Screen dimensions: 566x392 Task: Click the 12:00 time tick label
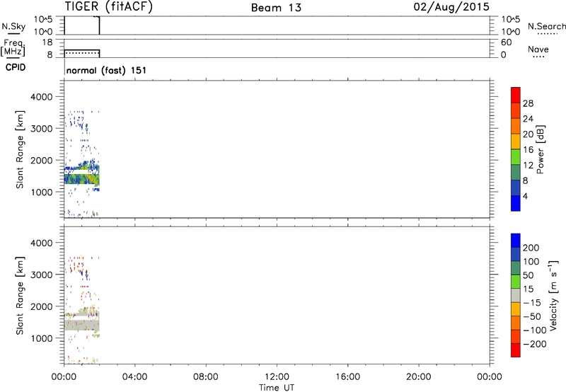[x=277, y=377]
